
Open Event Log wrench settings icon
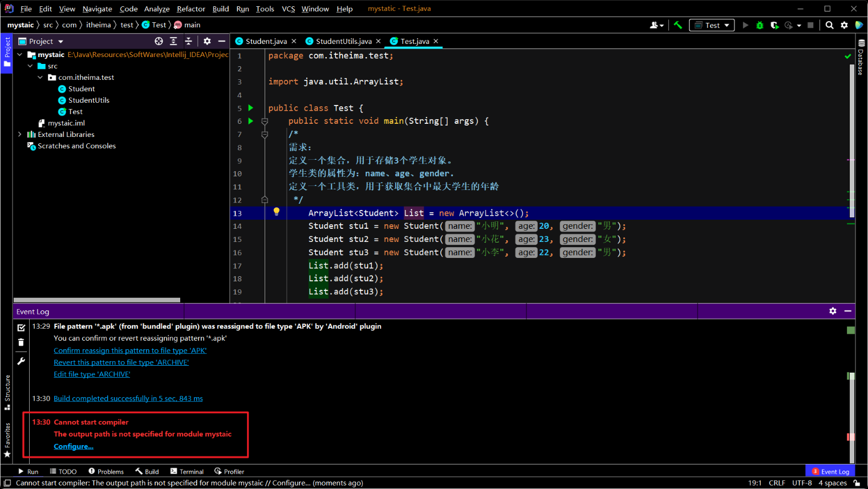pyautogui.click(x=21, y=361)
